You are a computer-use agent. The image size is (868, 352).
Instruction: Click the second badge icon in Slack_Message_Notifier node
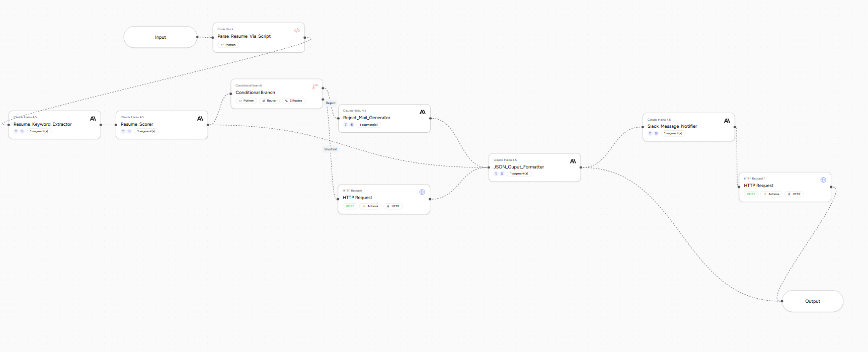pos(656,133)
